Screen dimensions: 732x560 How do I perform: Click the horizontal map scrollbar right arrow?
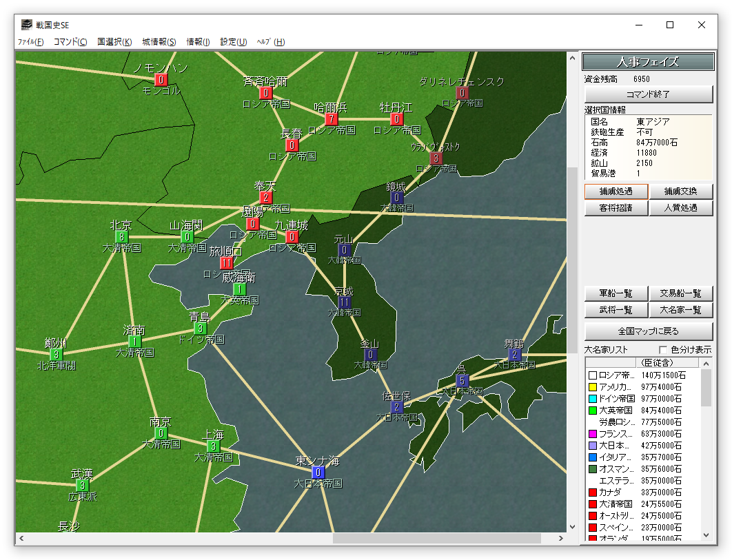click(x=560, y=538)
